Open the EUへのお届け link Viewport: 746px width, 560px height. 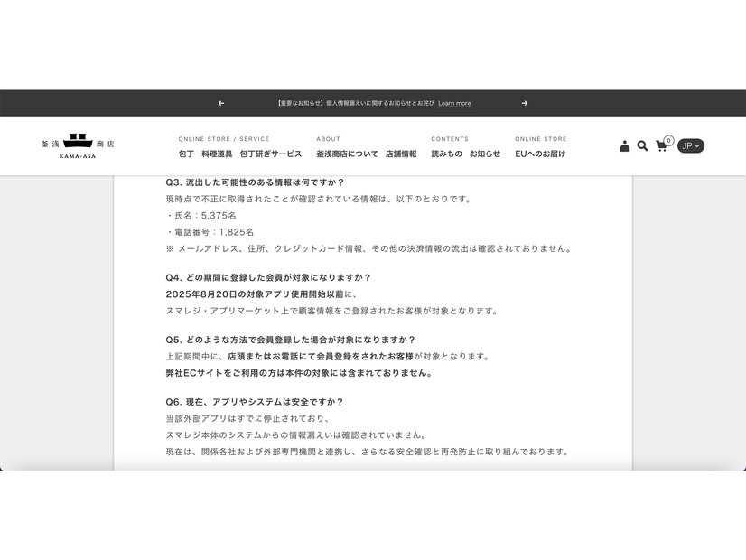(x=541, y=154)
